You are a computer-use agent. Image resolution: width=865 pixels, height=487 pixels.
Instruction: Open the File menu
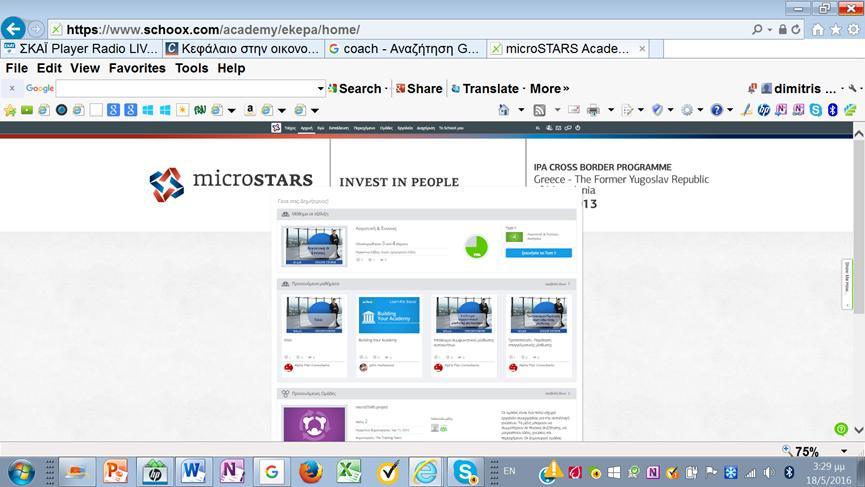(x=17, y=68)
